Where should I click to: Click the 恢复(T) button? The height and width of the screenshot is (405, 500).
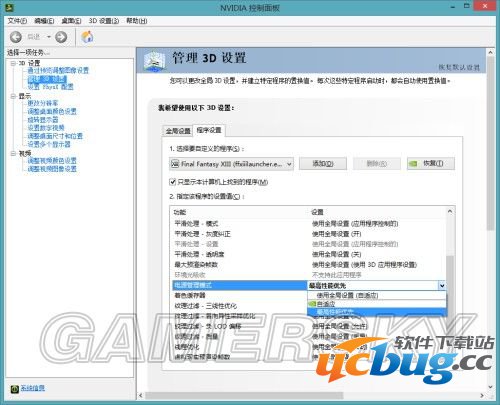(431, 163)
